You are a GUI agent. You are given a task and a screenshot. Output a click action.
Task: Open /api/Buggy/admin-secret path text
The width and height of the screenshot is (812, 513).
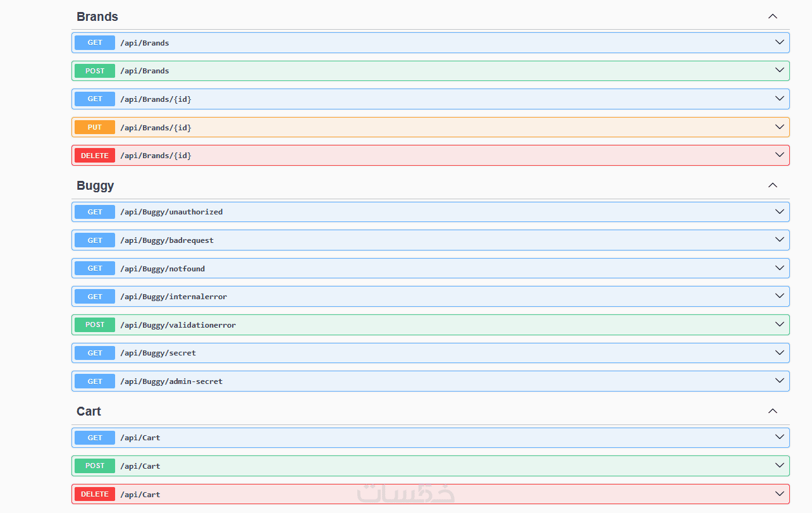pos(171,381)
